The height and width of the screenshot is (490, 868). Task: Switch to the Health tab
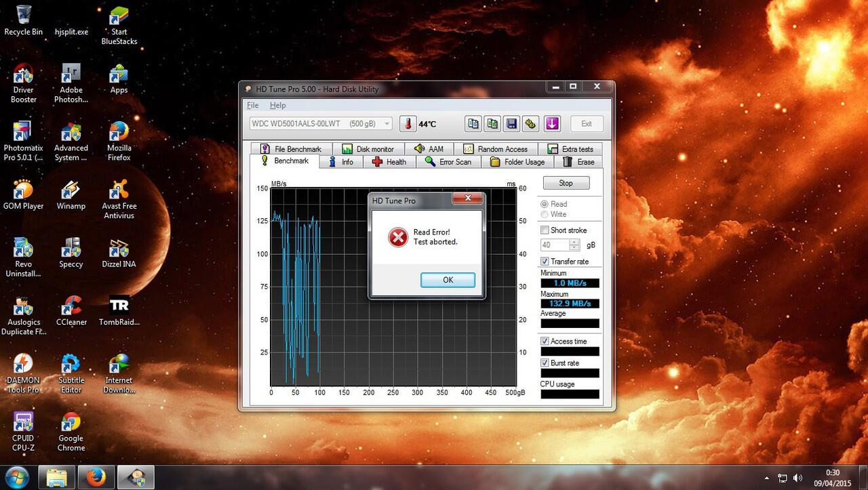(389, 162)
